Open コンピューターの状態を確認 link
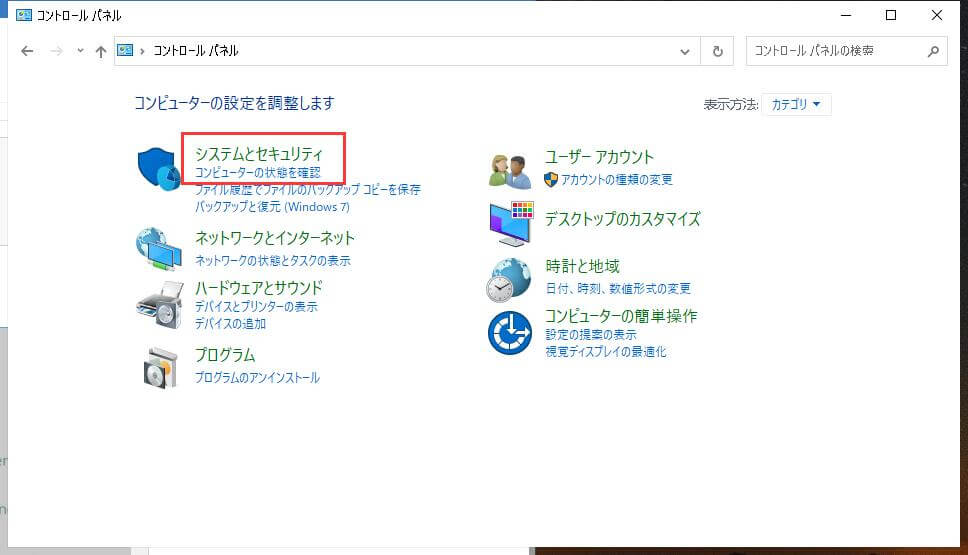The image size is (968, 555). (x=258, y=173)
